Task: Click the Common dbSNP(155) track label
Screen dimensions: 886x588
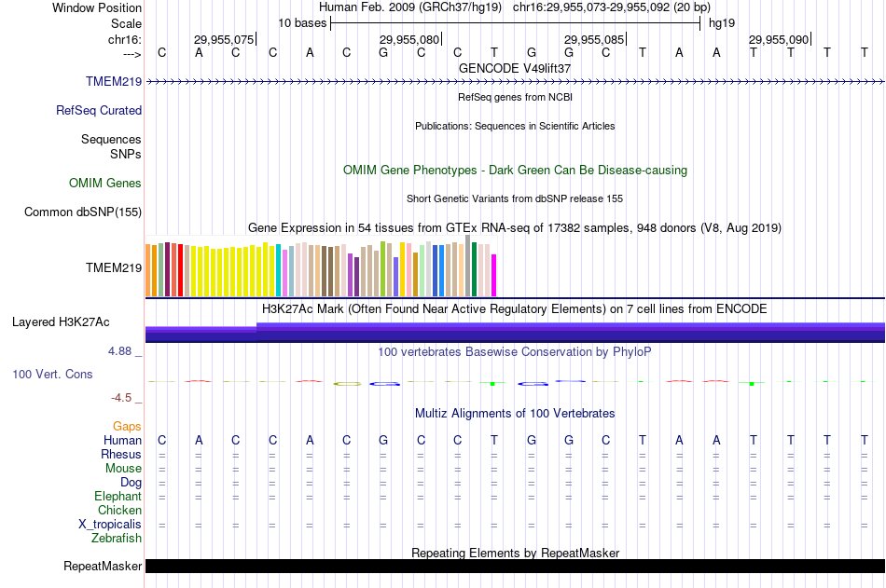Action: pyautogui.click(x=83, y=212)
